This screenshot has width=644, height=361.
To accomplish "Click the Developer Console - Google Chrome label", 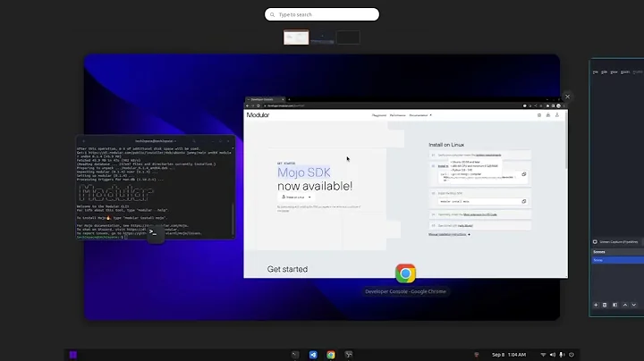I will coord(405,291).
